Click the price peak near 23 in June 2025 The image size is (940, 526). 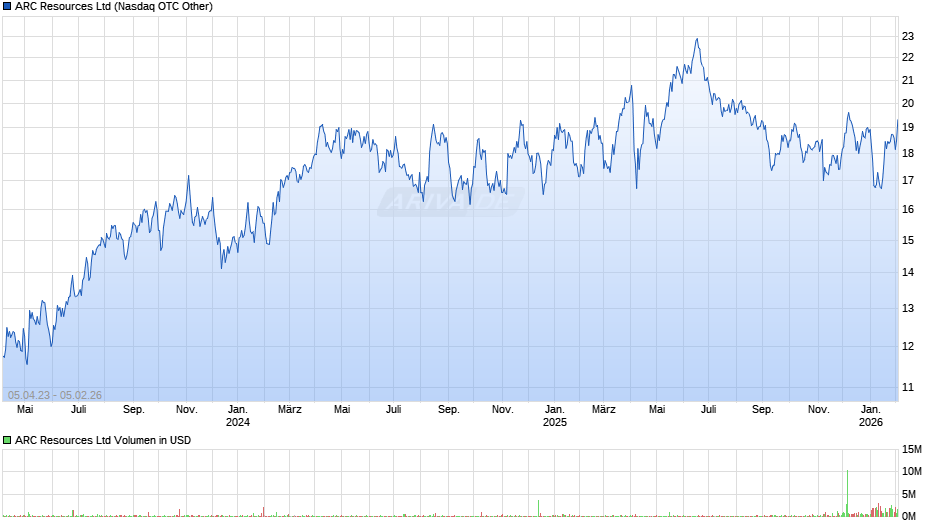(x=697, y=40)
